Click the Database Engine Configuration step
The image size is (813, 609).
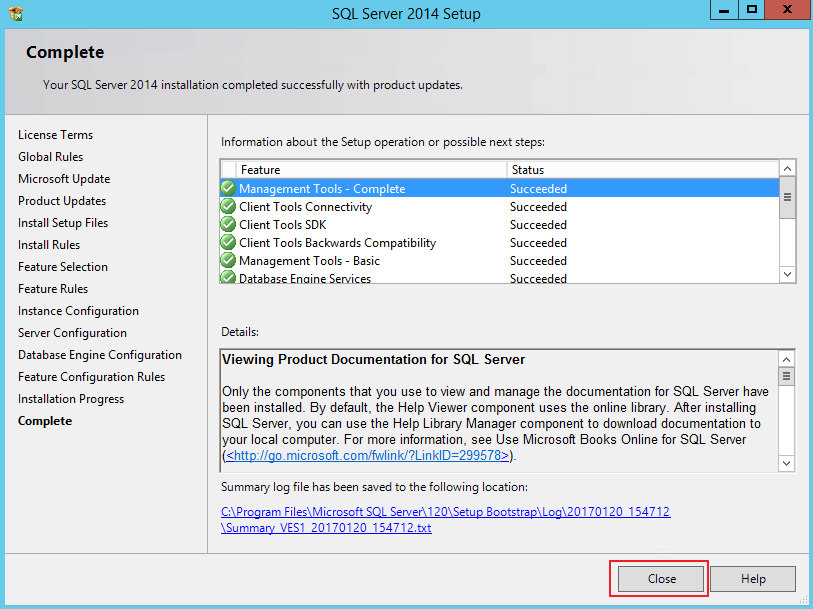[100, 355]
